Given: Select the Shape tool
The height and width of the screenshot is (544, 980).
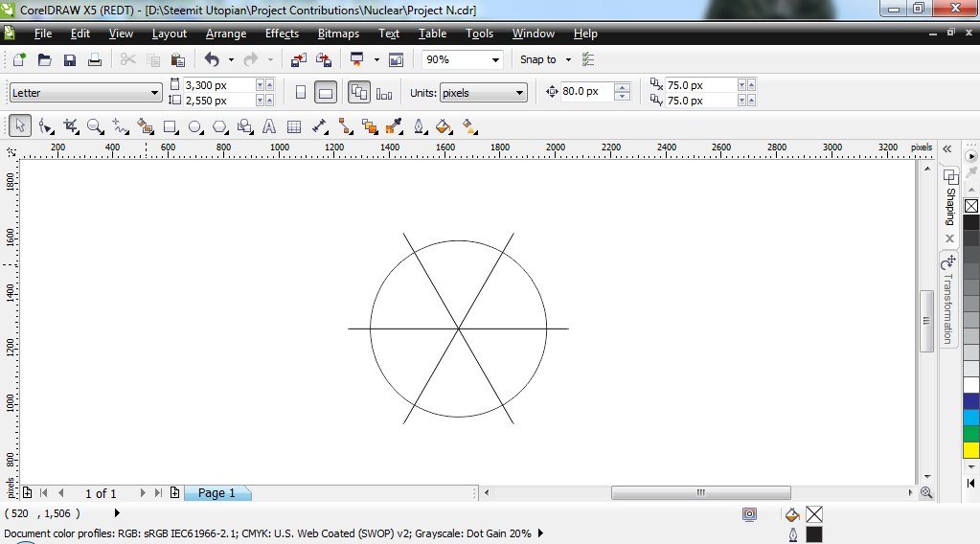Looking at the screenshot, I should point(46,126).
